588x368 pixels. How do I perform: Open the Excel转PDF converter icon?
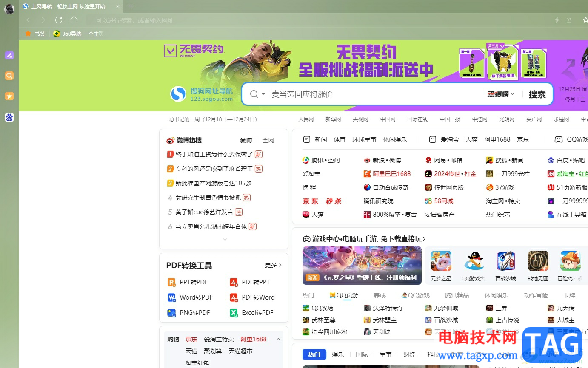point(234,313)
